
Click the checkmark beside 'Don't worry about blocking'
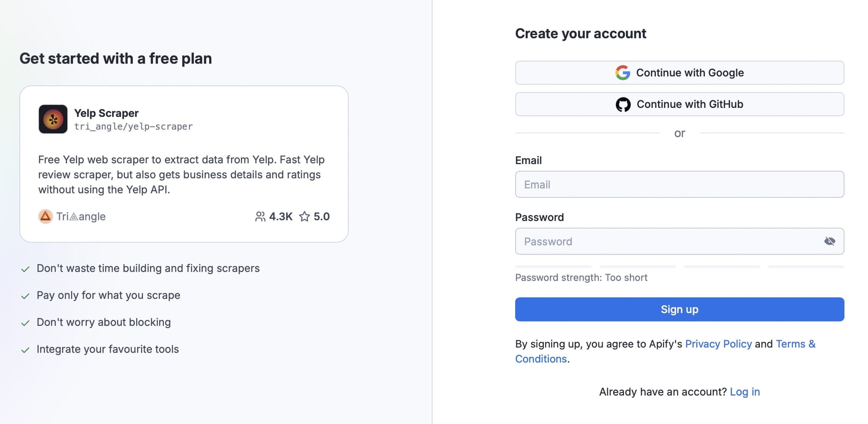(x=25, y=322)
